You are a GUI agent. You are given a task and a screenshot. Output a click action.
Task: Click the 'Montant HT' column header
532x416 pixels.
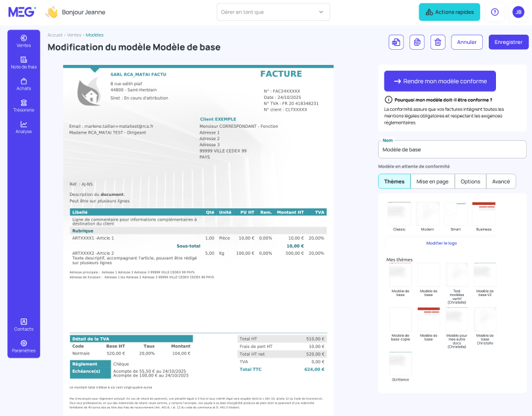(290, 212)
